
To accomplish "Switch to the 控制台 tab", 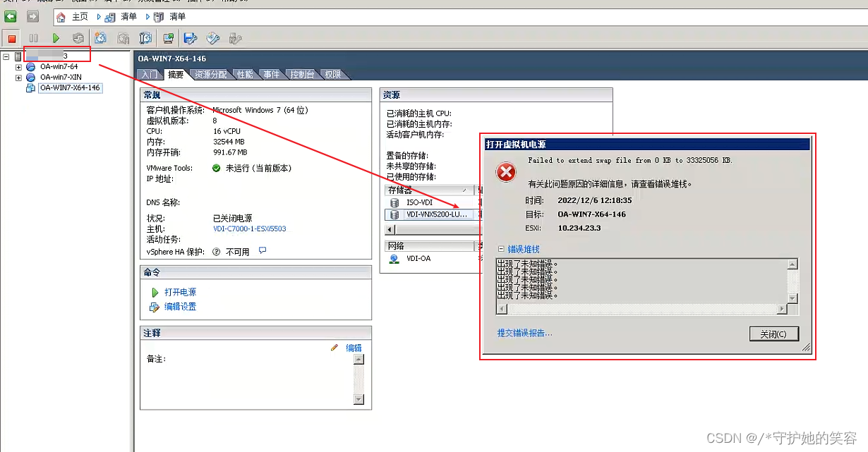I will tap(302, 74).
